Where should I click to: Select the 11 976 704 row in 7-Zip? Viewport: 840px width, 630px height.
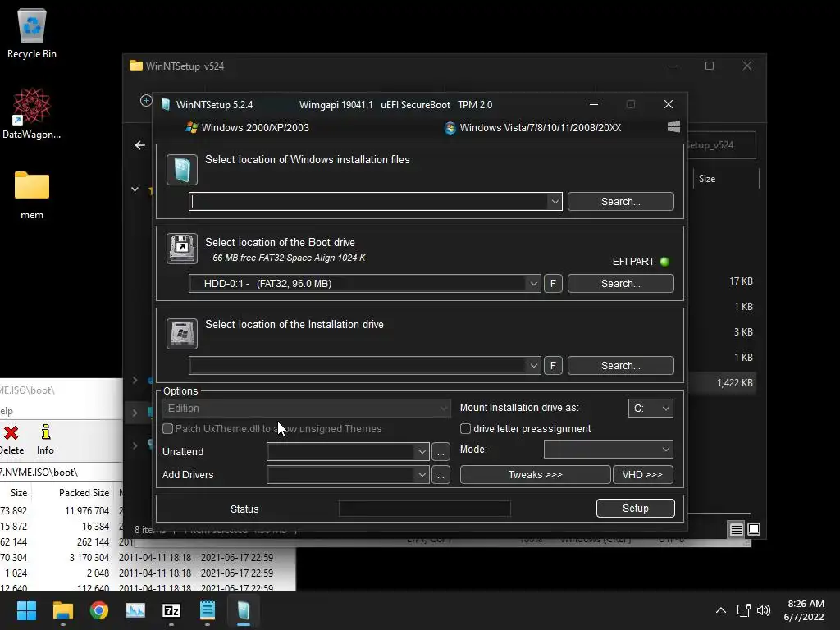click(x=61, y=510)
